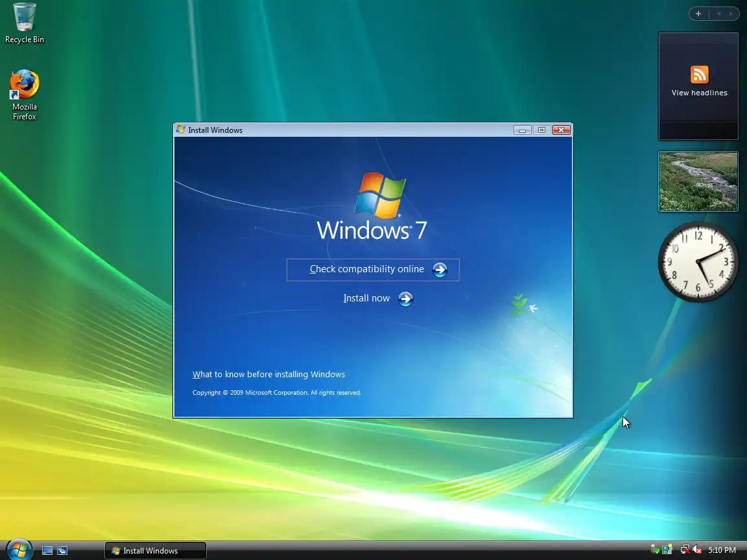Click the analog clock gadget
Image resolution: width=747 pixels, height=560 pixels.
pyautogui.click(x=698, y=261)
